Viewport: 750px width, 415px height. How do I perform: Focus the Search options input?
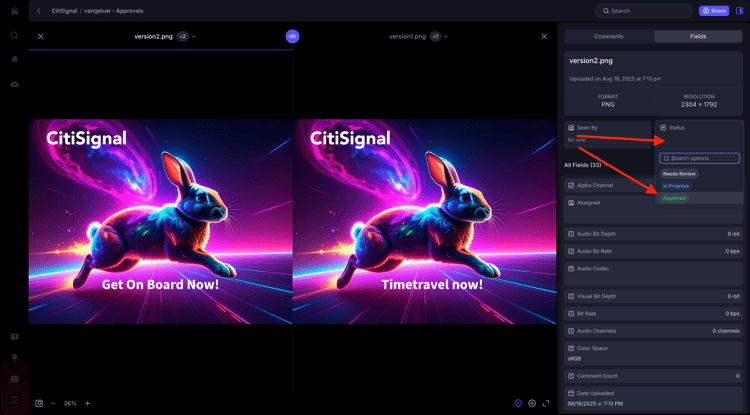coord(699,158)
